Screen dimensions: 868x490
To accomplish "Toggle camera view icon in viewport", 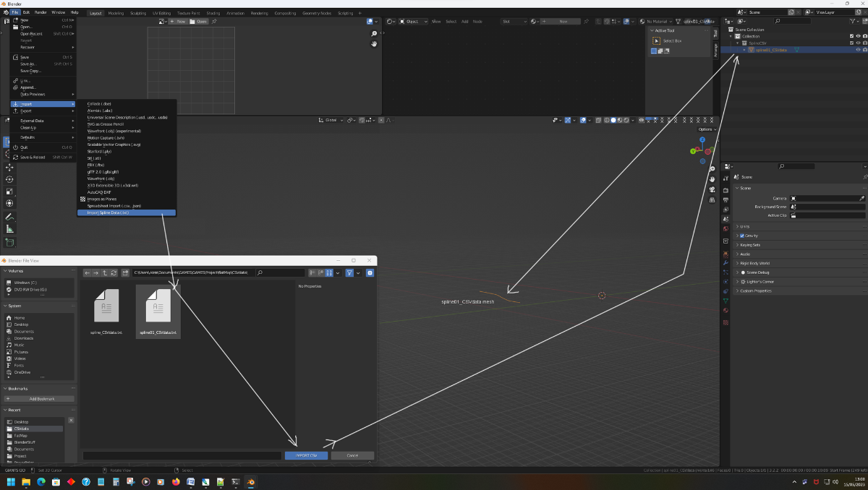I will coord(712,189).
